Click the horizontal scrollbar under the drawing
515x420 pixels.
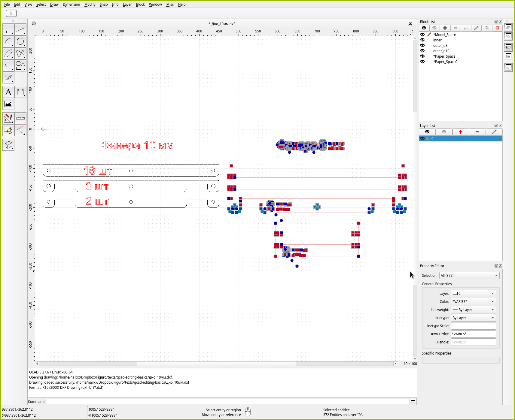[x=216, y=364]
